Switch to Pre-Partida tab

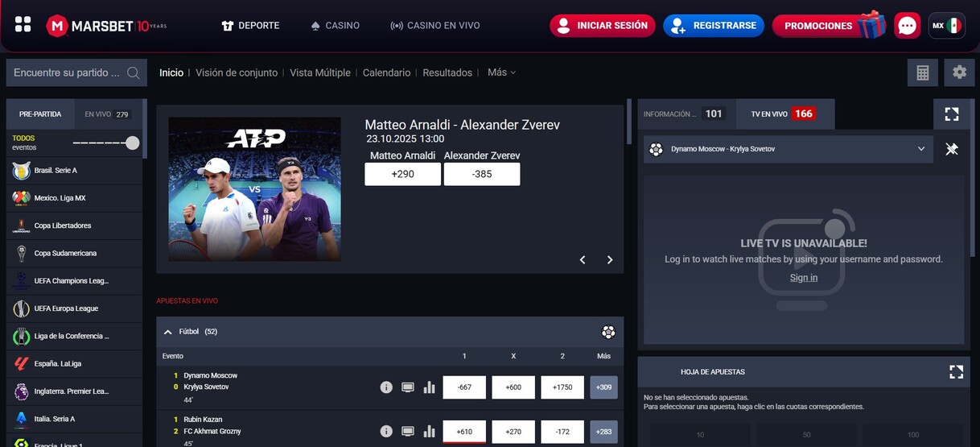pyautogui.click(x=40, y=114)
